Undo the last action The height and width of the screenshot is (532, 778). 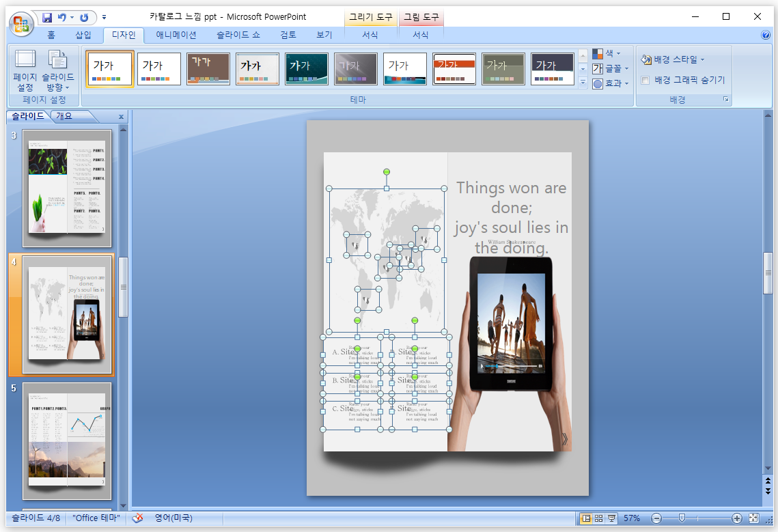62,17
